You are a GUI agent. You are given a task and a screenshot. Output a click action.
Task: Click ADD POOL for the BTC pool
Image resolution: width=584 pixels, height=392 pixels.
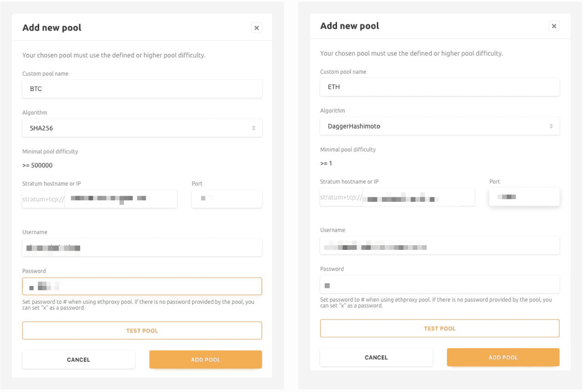pos(205,360)
